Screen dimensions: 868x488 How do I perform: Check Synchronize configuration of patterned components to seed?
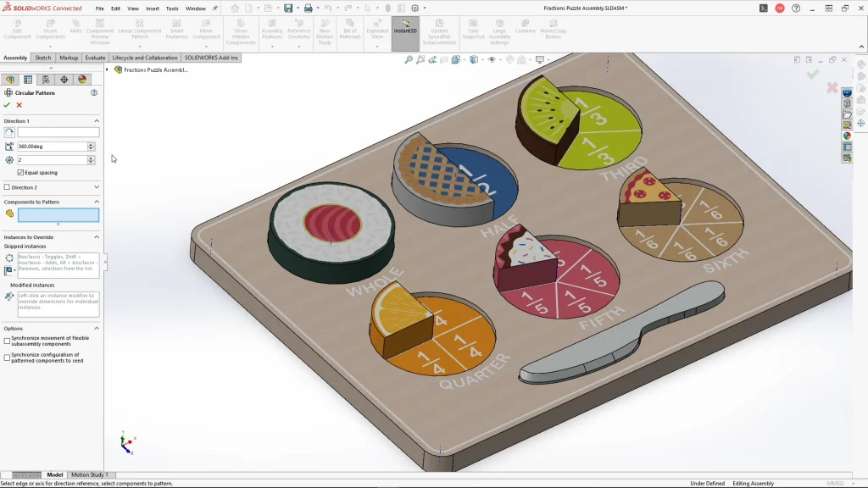8,355
